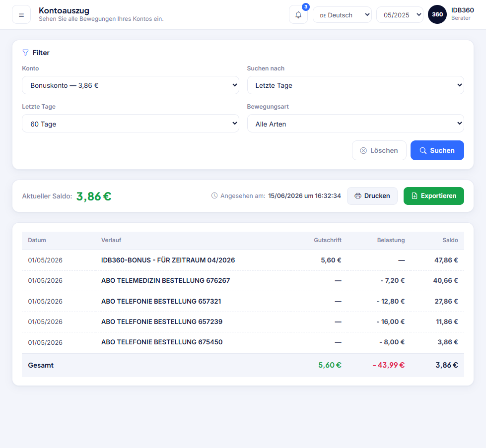Open the hamburger menu

click(x=21, y=14)
